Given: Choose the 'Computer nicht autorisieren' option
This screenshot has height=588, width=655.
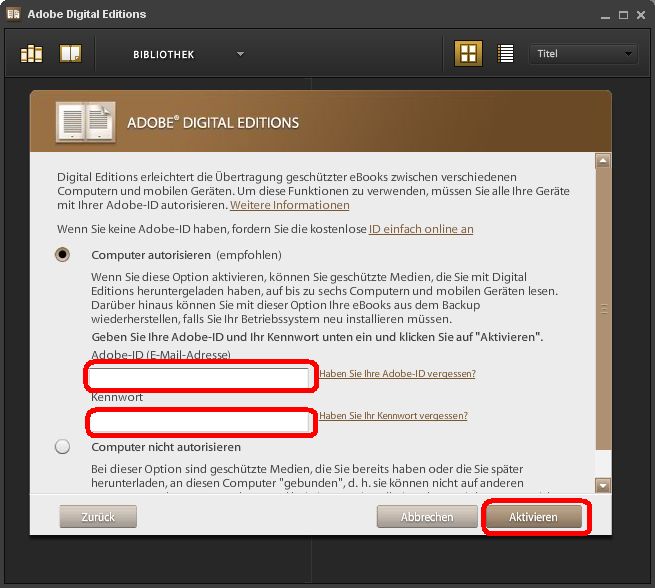Looking at the screenshot, I should click(63, 447).
